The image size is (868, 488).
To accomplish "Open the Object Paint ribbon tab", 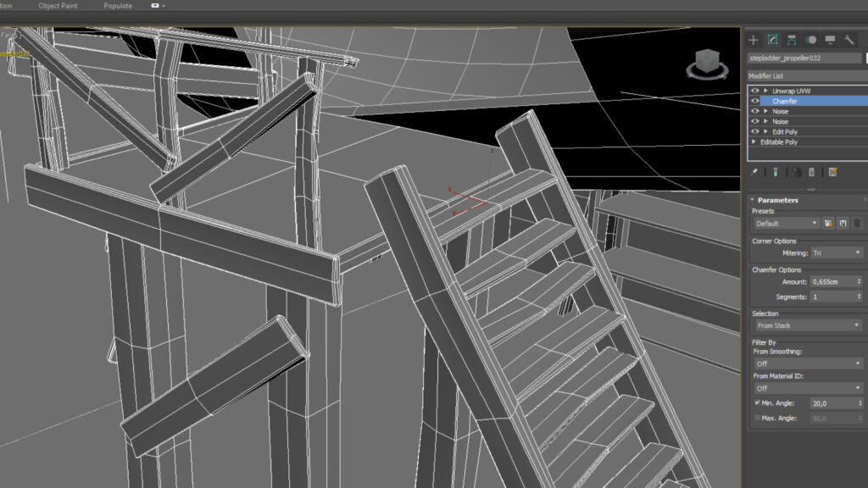I will point(58,6).
